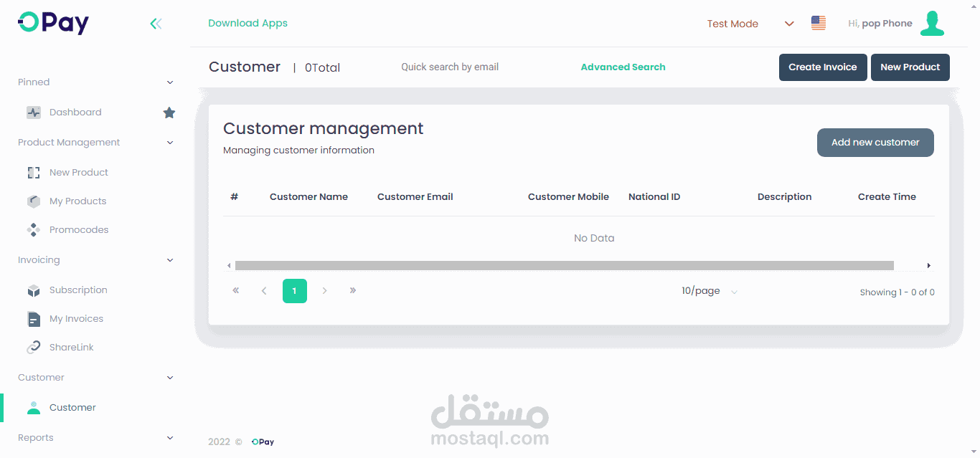Select Customer menu item in sidebar
980x458 pixels.
[x=72, y=408]
